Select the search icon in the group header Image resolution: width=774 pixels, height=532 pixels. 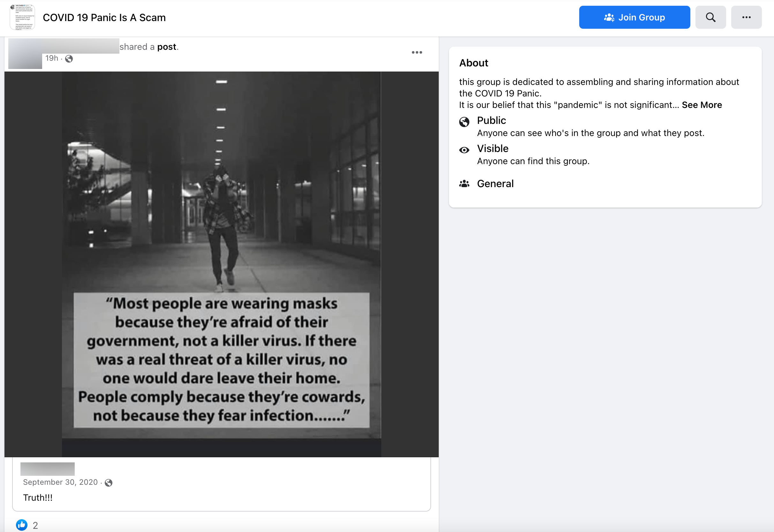coord(711,17)
